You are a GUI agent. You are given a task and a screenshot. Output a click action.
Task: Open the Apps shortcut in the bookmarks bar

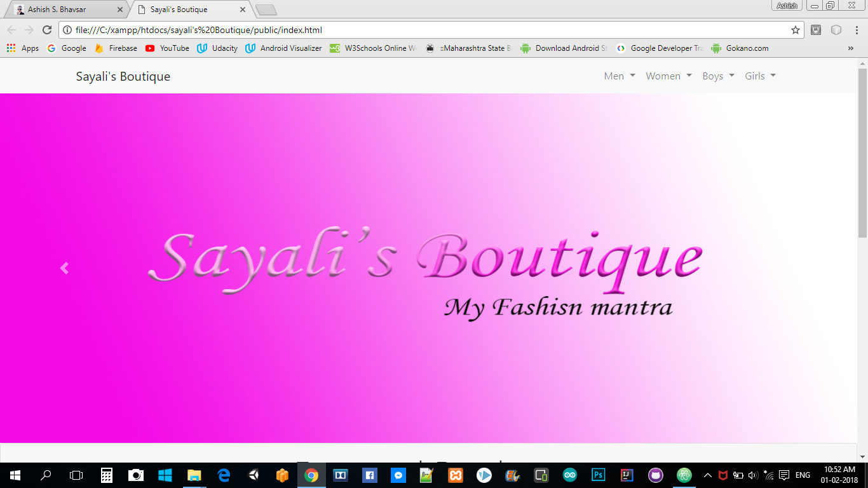[x=23, y=48]
